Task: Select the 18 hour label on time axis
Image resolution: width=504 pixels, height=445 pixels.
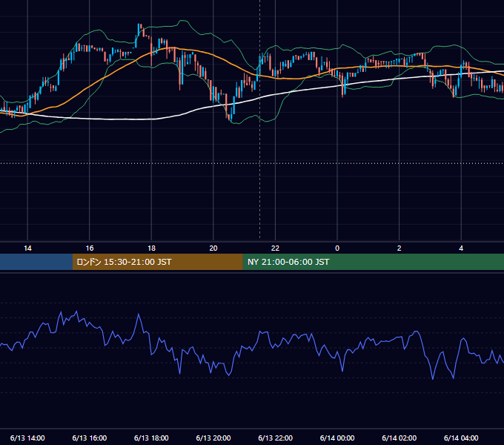Action: pos(151,248)
